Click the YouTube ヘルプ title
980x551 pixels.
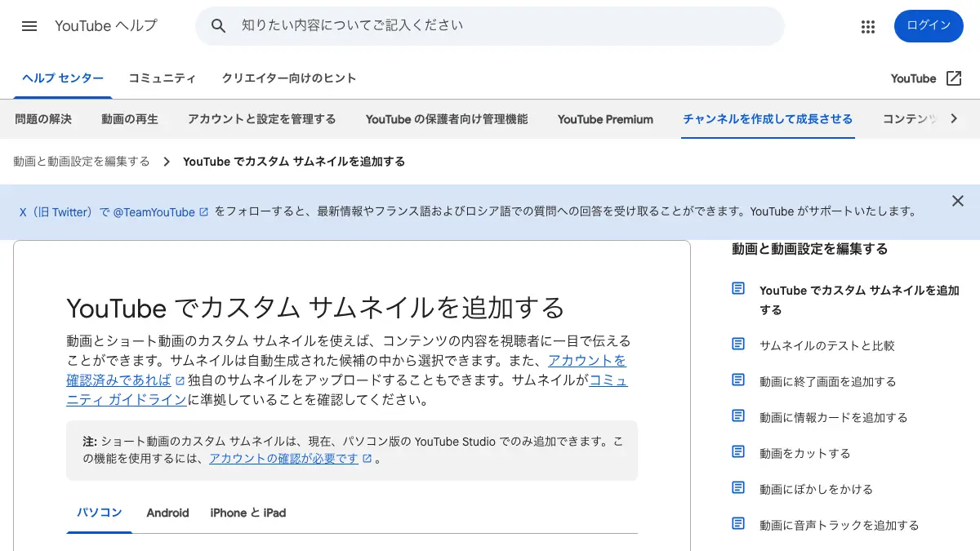tap(106, 26)
